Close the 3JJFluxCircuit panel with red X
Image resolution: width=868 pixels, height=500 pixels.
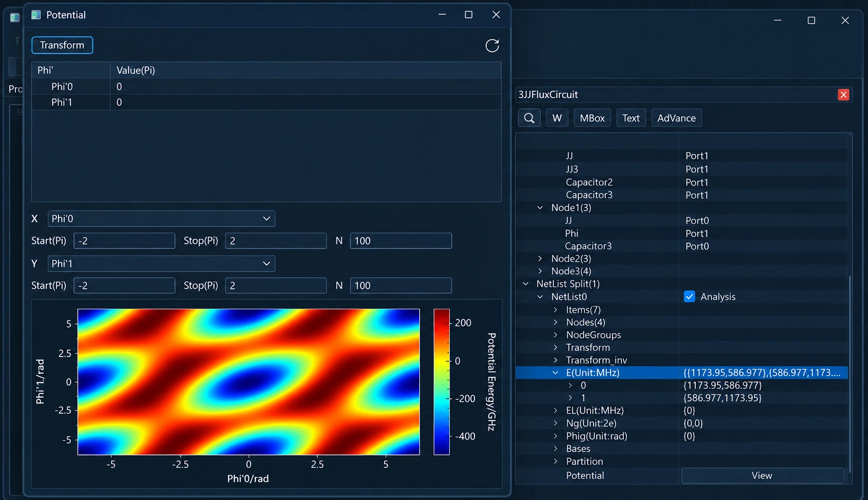[843, 95]
